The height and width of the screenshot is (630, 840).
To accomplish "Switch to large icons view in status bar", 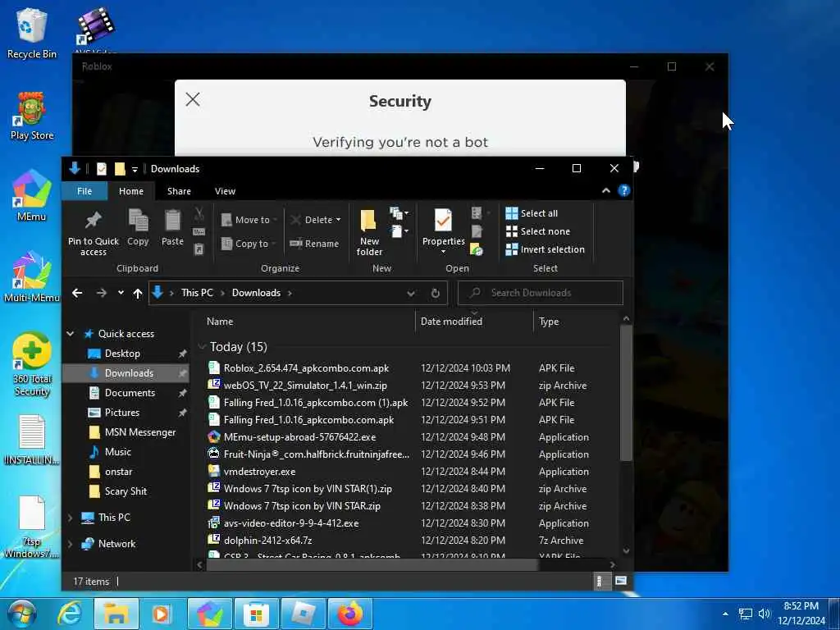I will click(621, 581).
